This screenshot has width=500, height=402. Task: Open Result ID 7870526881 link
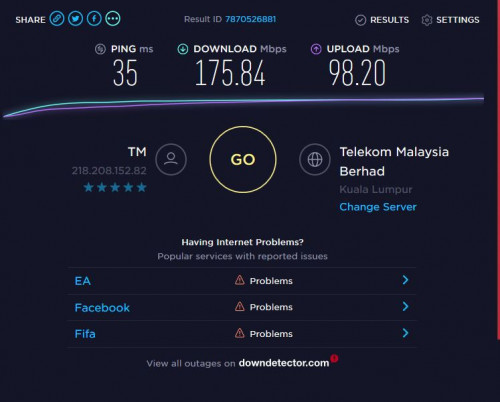251,19
